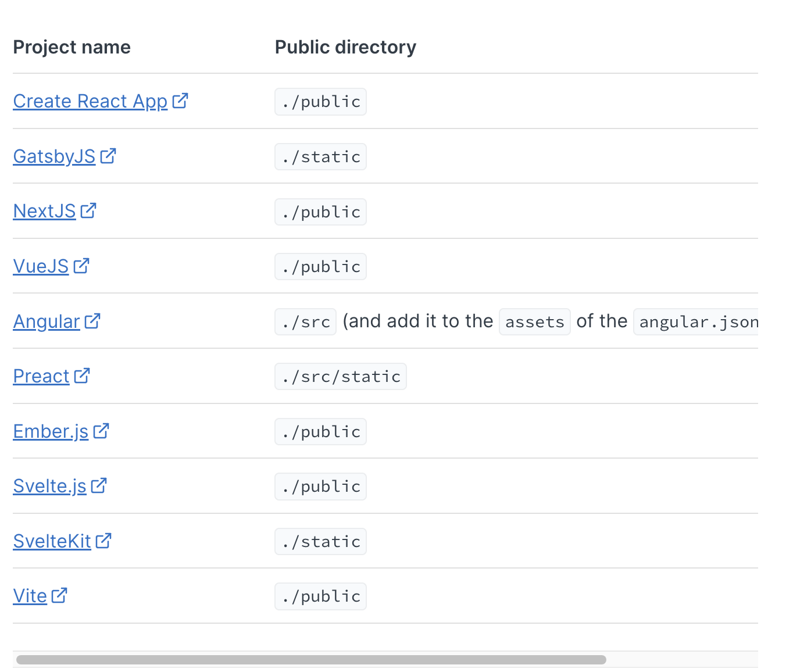Open the Create React App documentation link
The image size is (793, 672).
click(90, 101)
